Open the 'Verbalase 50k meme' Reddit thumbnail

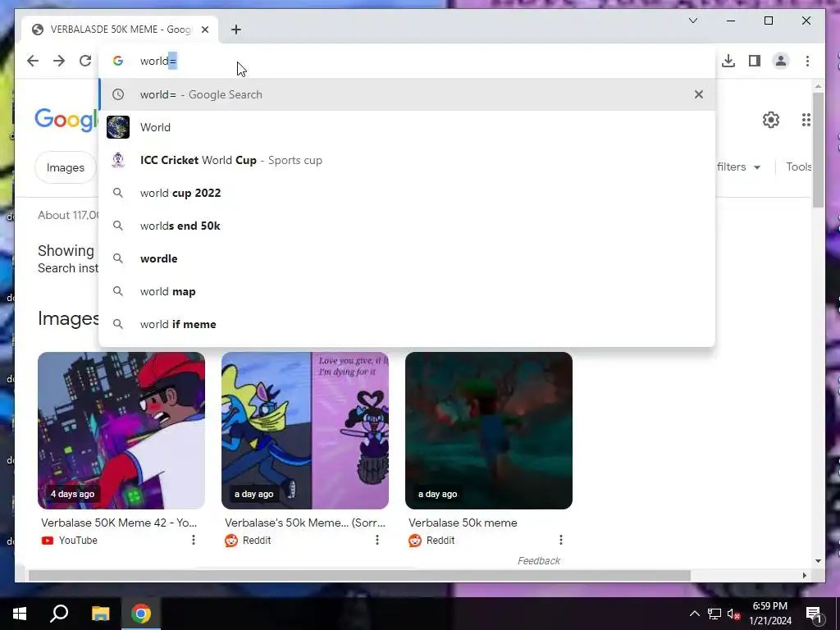pos(489,431)
